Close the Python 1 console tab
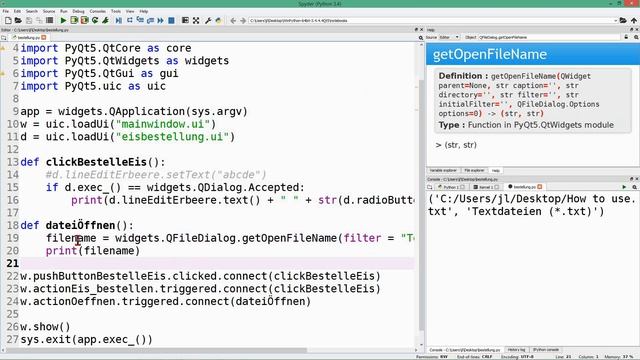The width and height of the screenshot is (640, 360). point(463,187)
